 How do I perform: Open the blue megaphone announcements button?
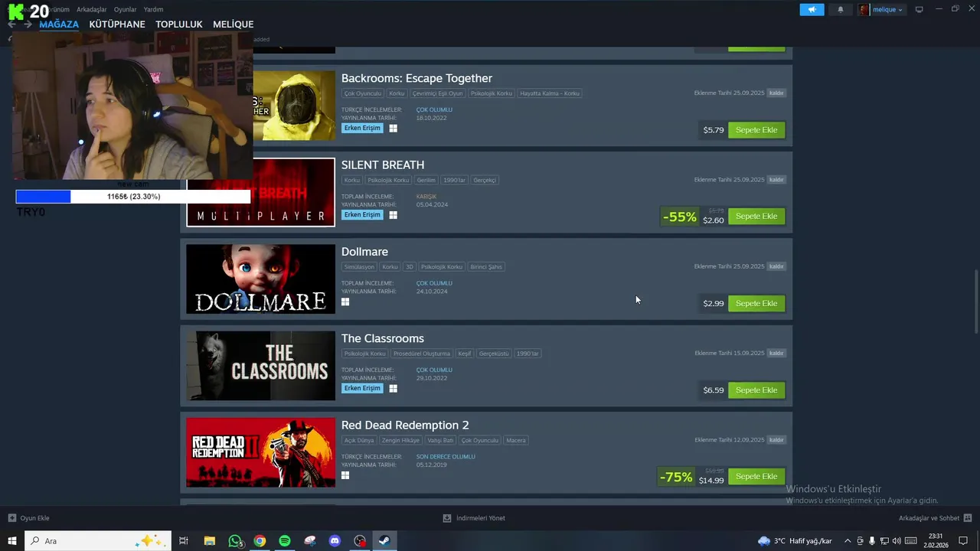pyautogui.click(x=812, y=10)
